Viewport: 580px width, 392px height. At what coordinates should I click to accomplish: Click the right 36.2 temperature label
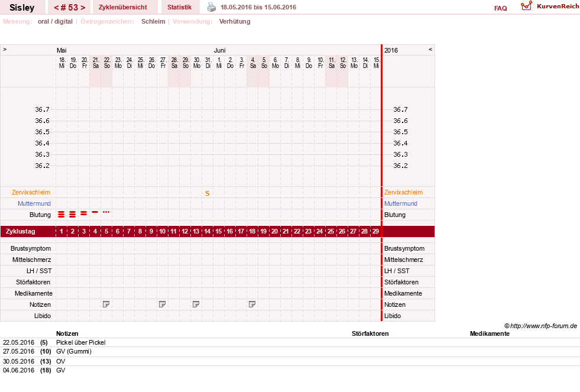[401, 166]
